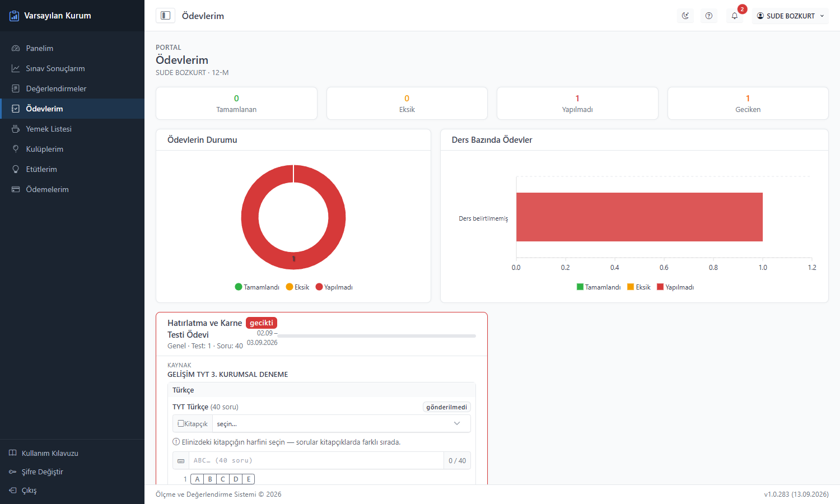Viewport: 840px width, 504px height.
Task: Open the Kitapçık seçin dropdown
Action: 342,423
